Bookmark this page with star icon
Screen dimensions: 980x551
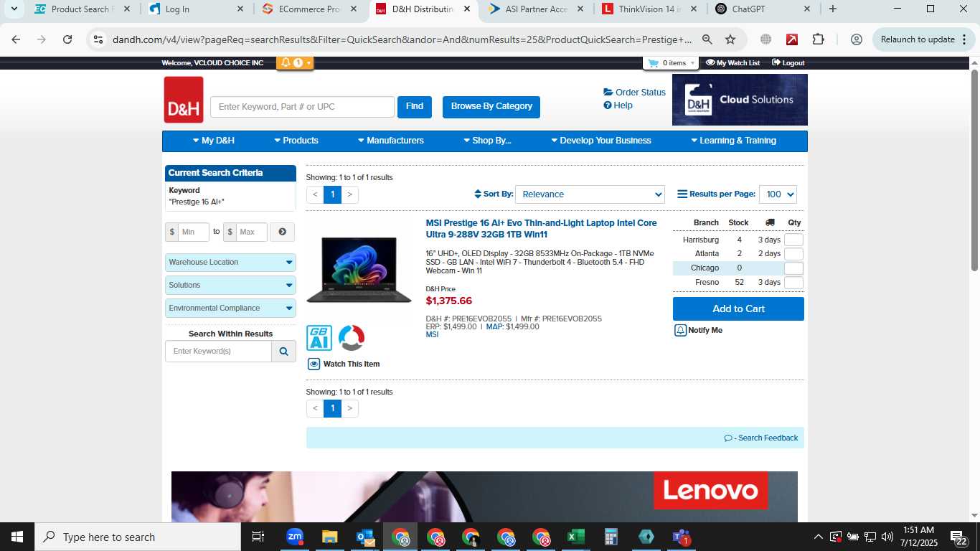[730, 39]
